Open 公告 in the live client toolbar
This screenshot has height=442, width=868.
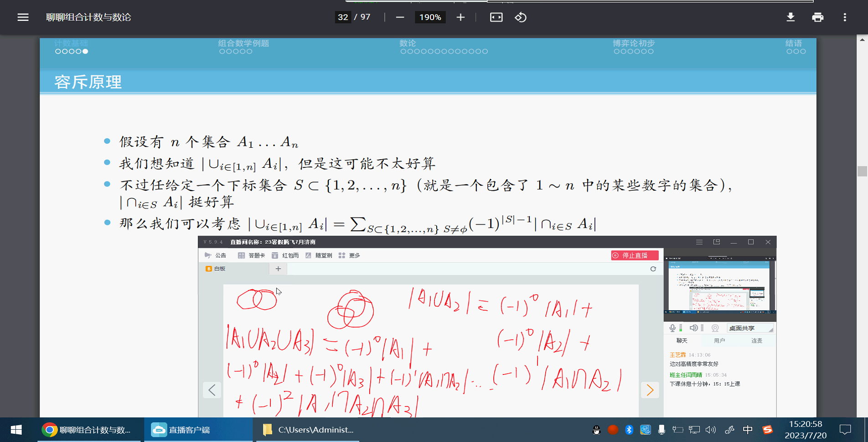pos(215,255)
